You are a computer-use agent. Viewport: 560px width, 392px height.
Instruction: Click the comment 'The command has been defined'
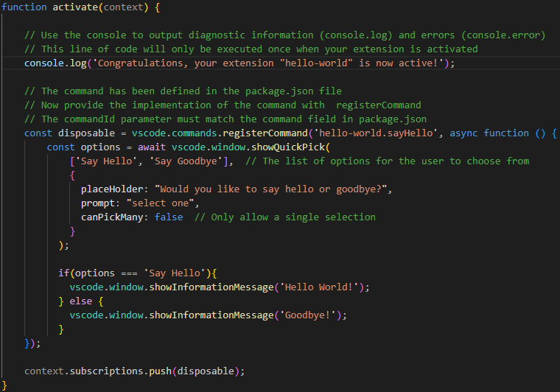point(183,91)
